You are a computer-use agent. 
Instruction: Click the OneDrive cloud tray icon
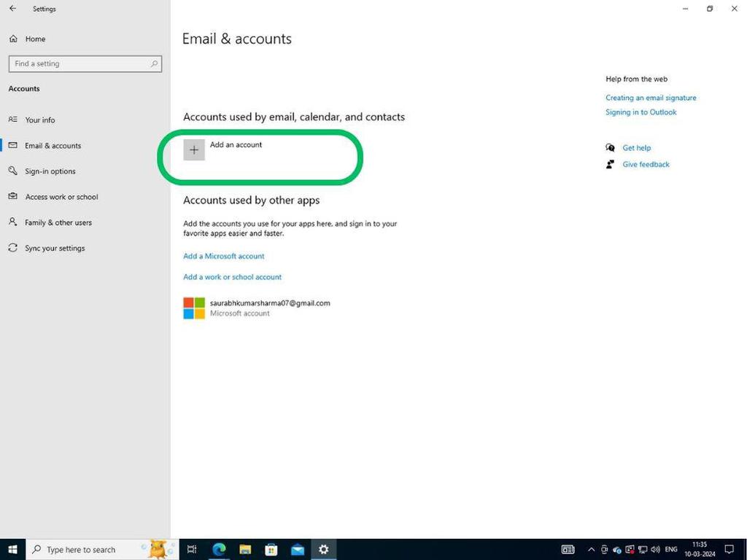[617, 550]
